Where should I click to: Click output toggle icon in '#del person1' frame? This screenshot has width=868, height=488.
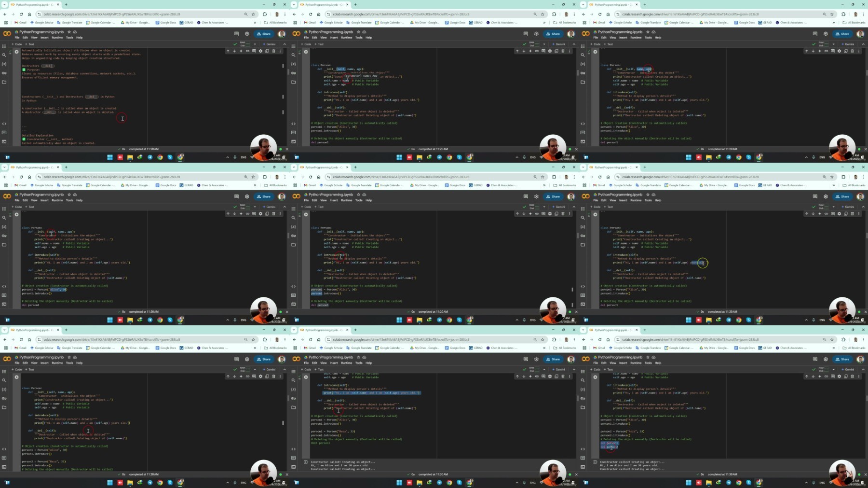point(306,462)
